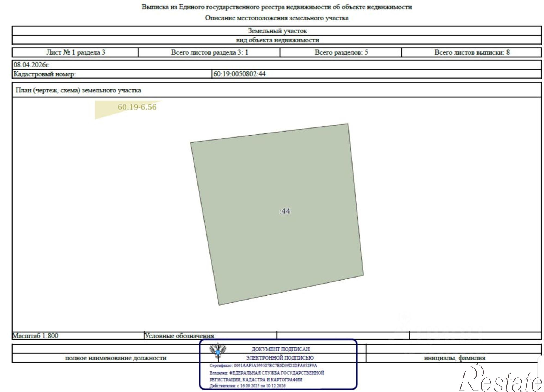Click the 'Кадастровый номер:' label
The image size is (544, 392).
(x=45, y=74)
